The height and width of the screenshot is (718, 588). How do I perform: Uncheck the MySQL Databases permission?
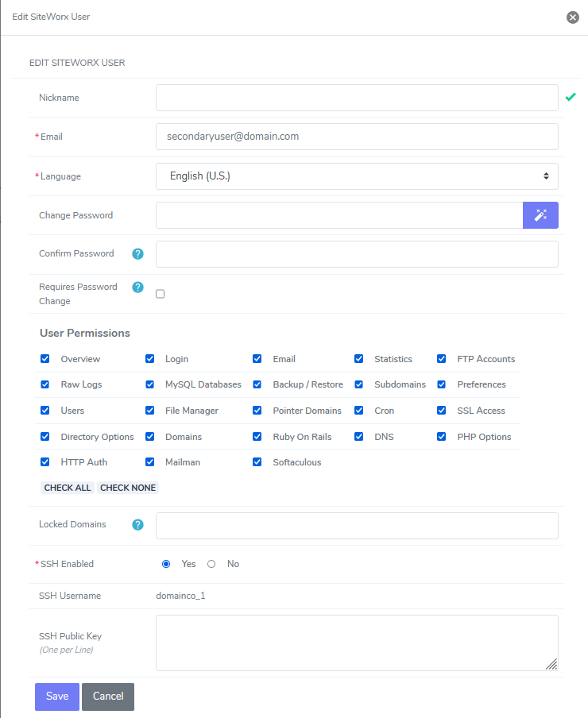click(149, 384)
